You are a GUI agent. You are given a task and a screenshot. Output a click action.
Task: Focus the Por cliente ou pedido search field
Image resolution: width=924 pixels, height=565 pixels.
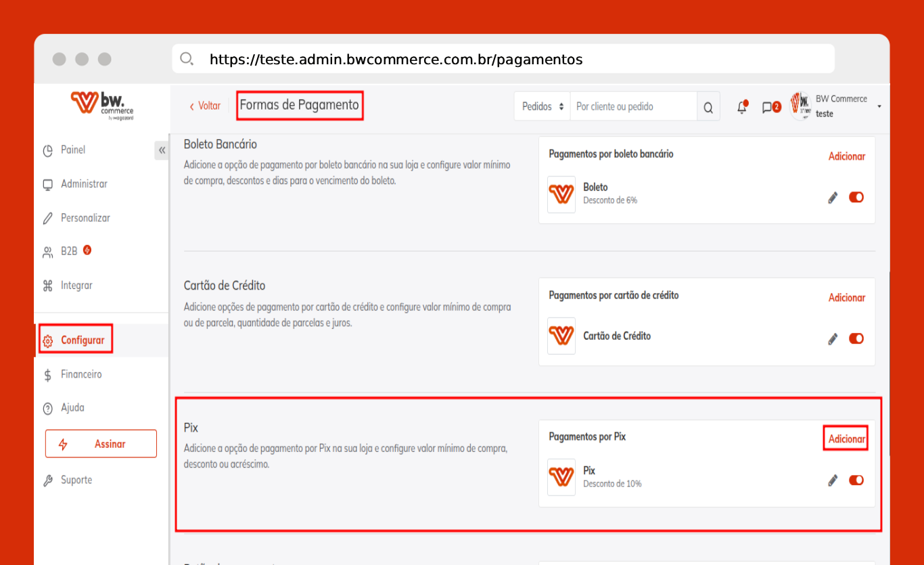(x=633, y=107)
